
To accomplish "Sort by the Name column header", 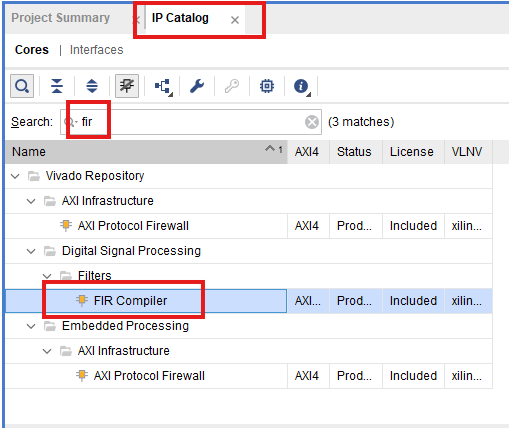I will pos(146,152).
